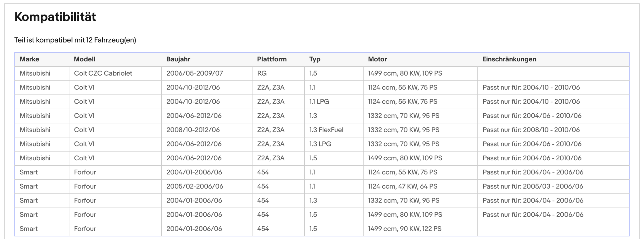This screenshot has height=239, width=644.
Task: Click the Kompatibilität heading
Action: [x=55, y=17]
